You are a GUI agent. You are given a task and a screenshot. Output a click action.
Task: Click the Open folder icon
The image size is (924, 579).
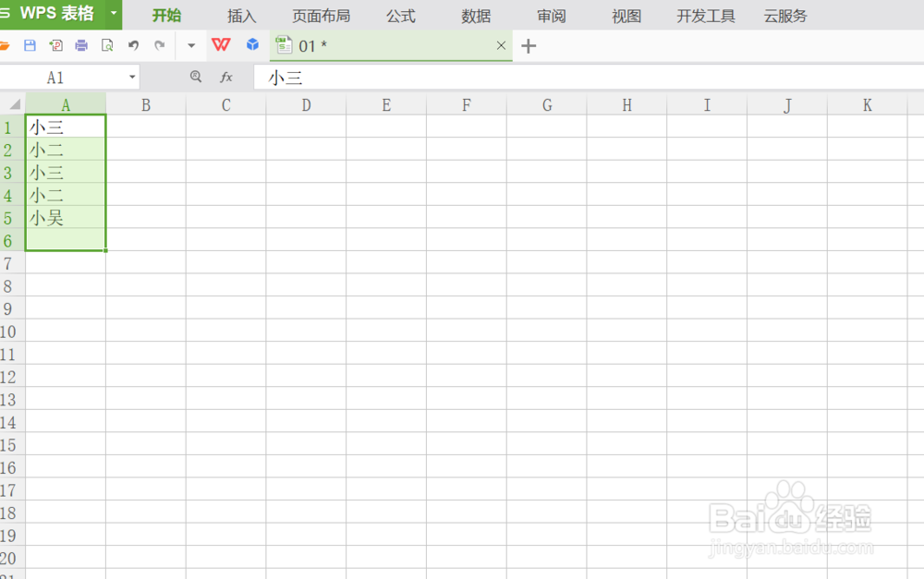coord(4,45)
